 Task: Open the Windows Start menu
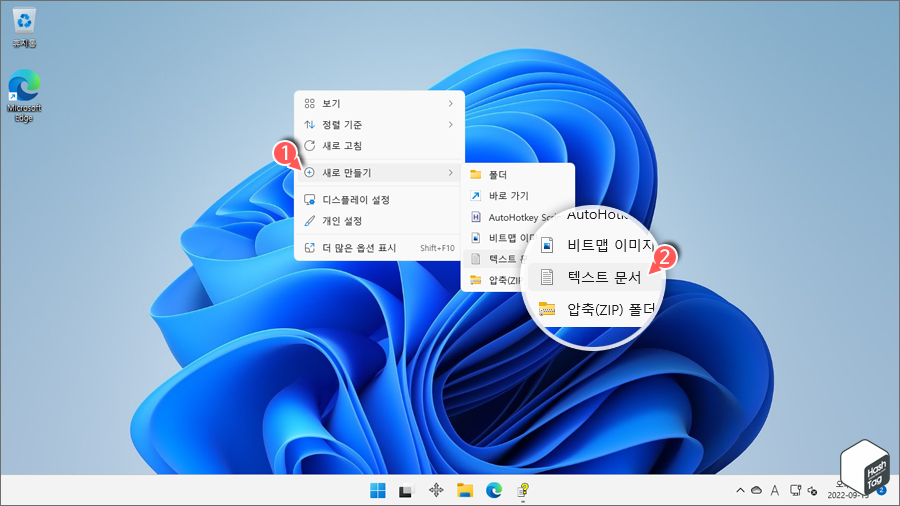pyautogui.click(x=378, y=491)
